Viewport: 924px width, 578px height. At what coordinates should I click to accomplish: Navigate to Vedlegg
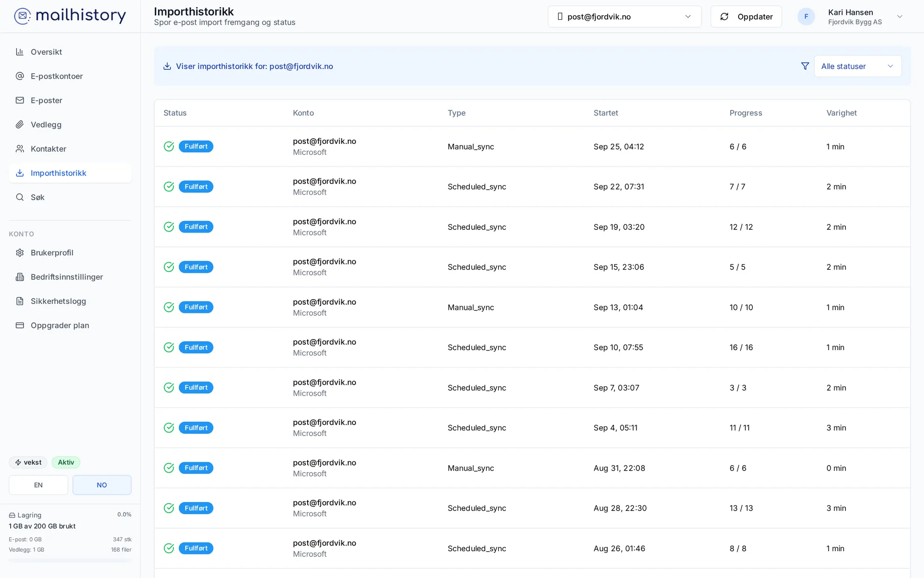point(70,124)
